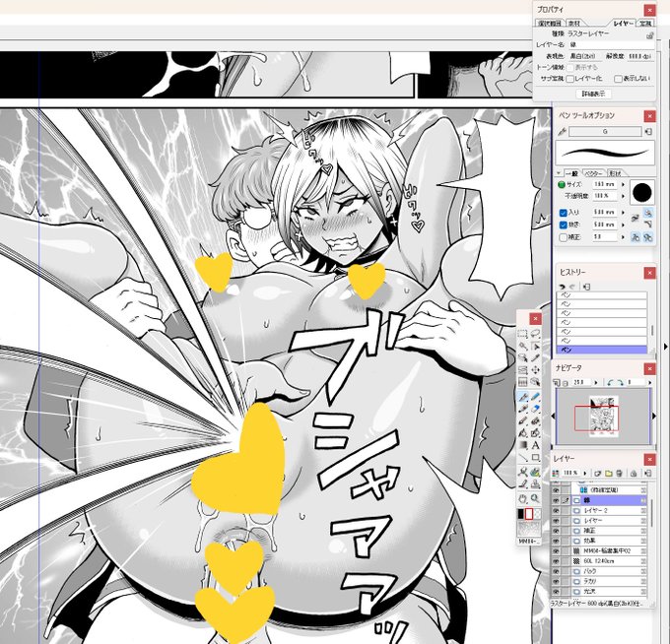The height and width of the screenshot is (644, 670).
Task: Open Pen tool options panel menu icon
Action: (648, 132)
